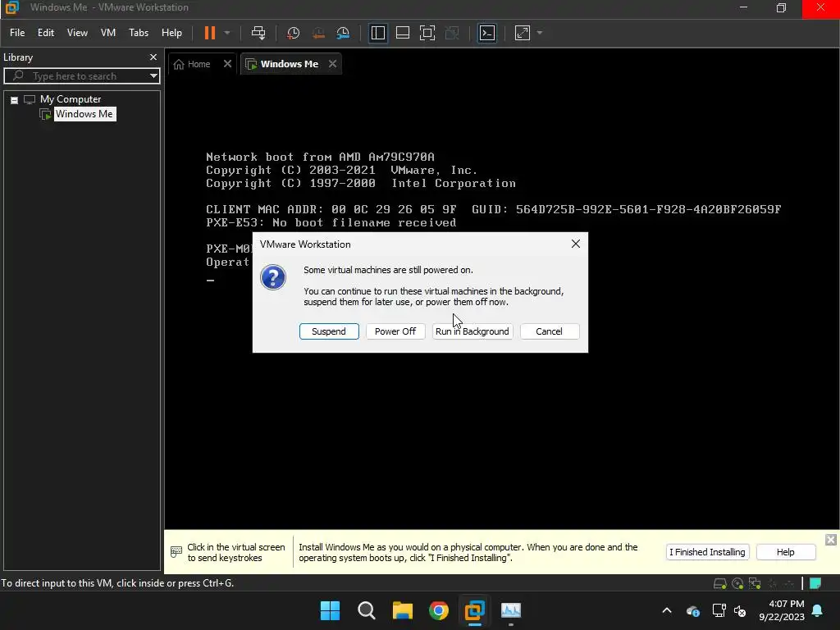Screen dimensions: 840x630
Task: Close the Home tab
Action: pyautogui.click(x=227, y=64)
